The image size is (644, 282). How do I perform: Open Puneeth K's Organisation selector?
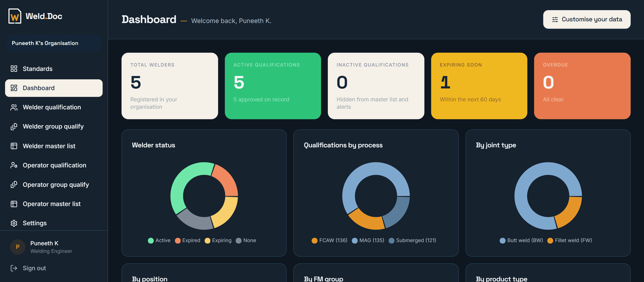tap(54, 43)
